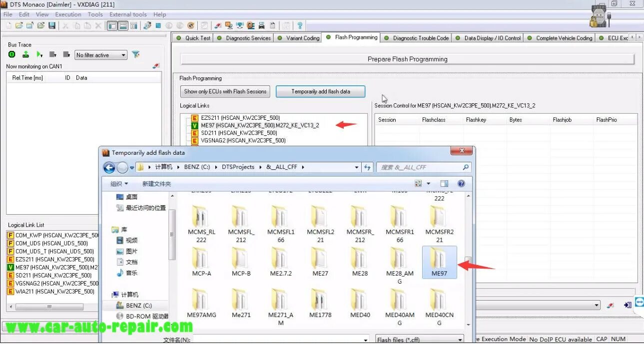Switch to the Variant Coding tab
This screenshot has height=344, width=644.
coord(299,38)
